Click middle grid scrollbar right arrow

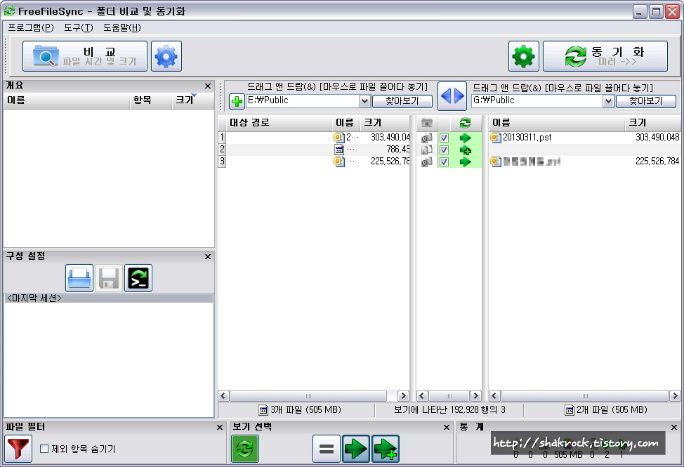point(475,396)
